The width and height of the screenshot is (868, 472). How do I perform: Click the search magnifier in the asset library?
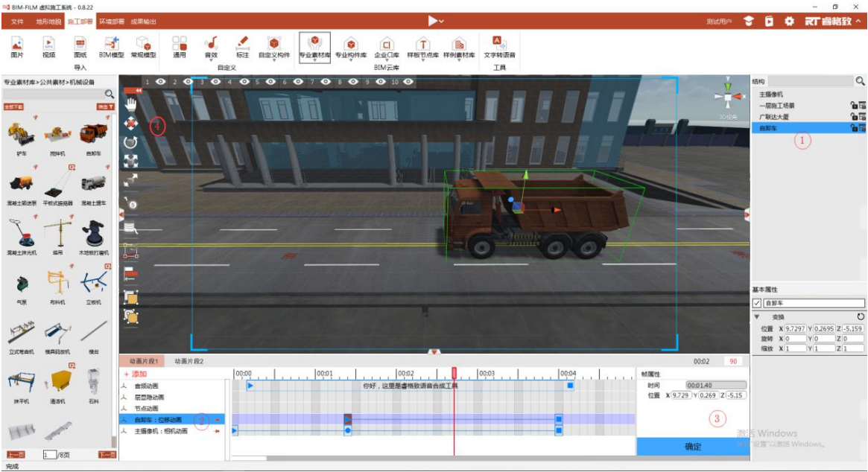[x=110, y=94]
